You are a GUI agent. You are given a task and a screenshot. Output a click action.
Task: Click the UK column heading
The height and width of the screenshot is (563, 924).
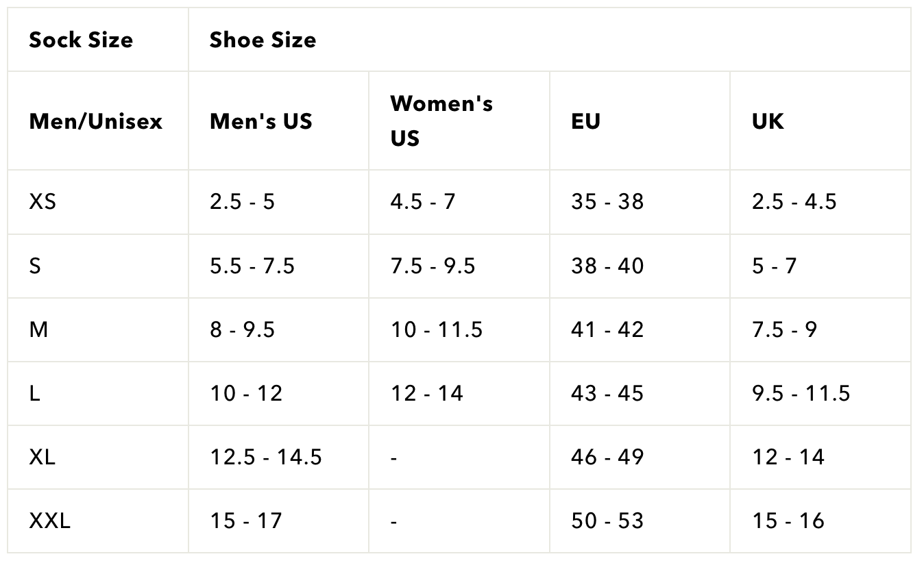click(820, 121)
